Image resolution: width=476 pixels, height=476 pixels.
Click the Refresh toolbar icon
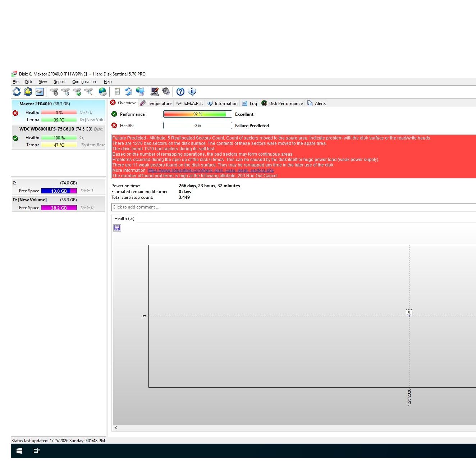click(17, 92)
